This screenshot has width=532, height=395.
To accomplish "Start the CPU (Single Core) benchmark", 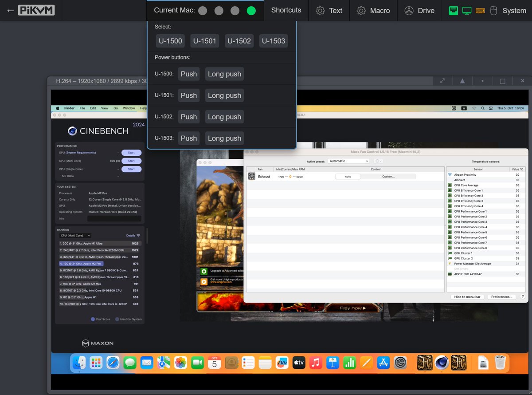I will click(x=131, y=169).
